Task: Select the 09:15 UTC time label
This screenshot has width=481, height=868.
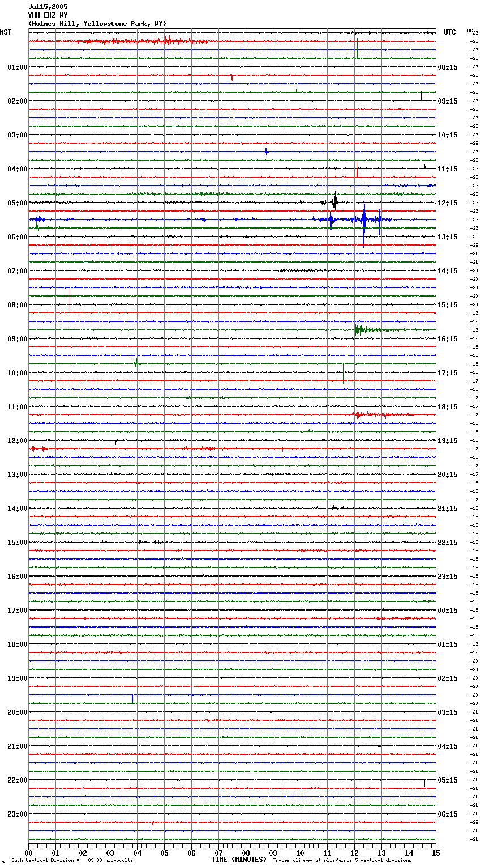Action: coord(448,101)
